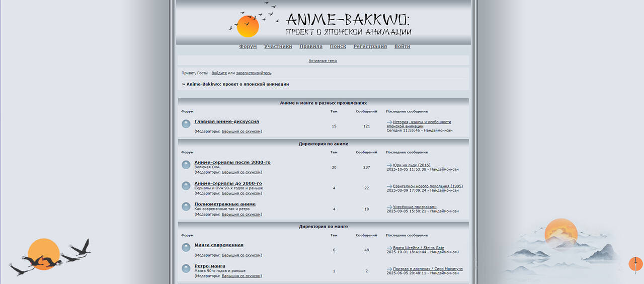This screenshot has height=284, width=644.
Task: Open Поиск in the navigation bar
Action: [338, 46]
